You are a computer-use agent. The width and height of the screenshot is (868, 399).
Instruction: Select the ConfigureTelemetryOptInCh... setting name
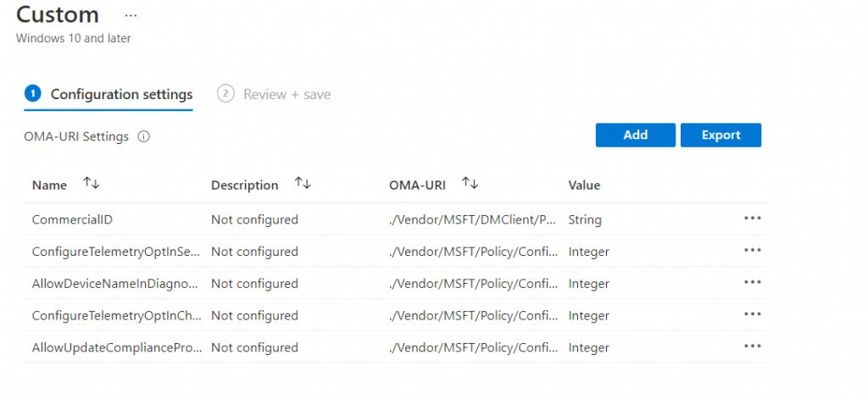[x=117, y=316]
